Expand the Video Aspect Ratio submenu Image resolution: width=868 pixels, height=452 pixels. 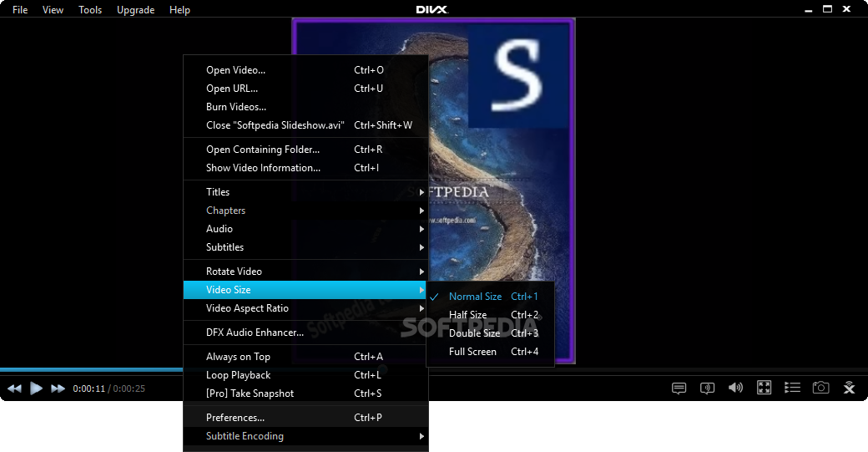click(305, 308)
